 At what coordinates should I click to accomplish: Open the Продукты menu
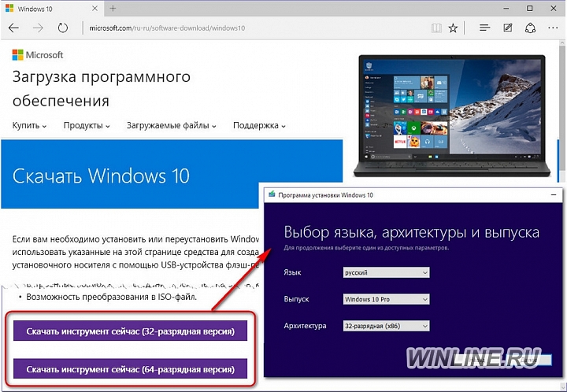(x=87, y=126)
